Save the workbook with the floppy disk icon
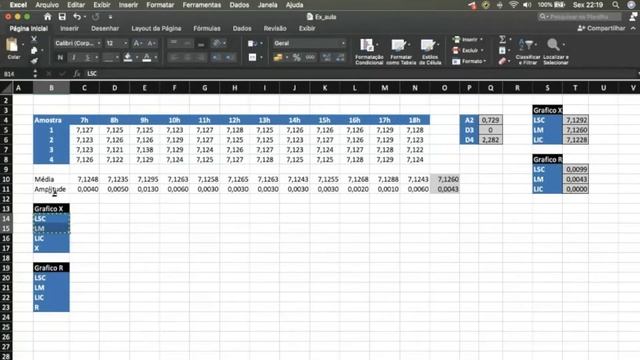The width and height of the screenshot is (640, 360). (62, 17)
